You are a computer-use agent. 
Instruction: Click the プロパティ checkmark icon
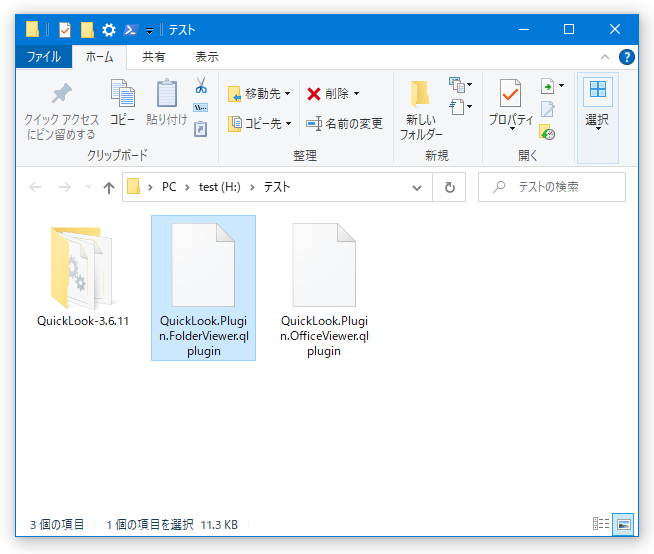[511, 93]
